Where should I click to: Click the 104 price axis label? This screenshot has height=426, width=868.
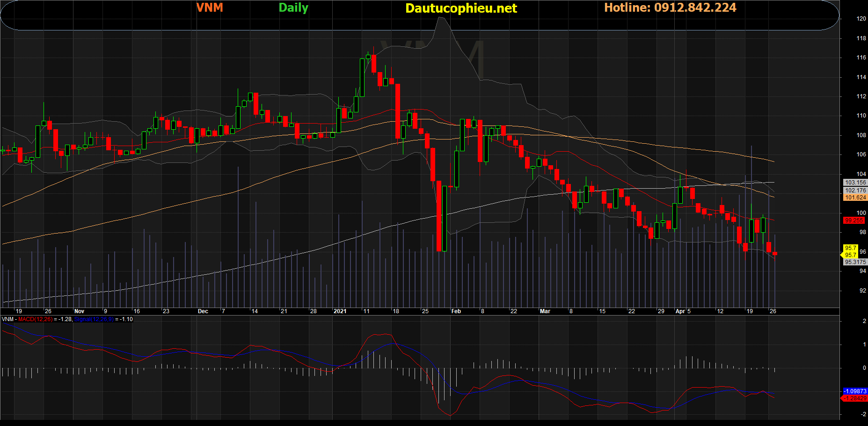coord(861,174)
